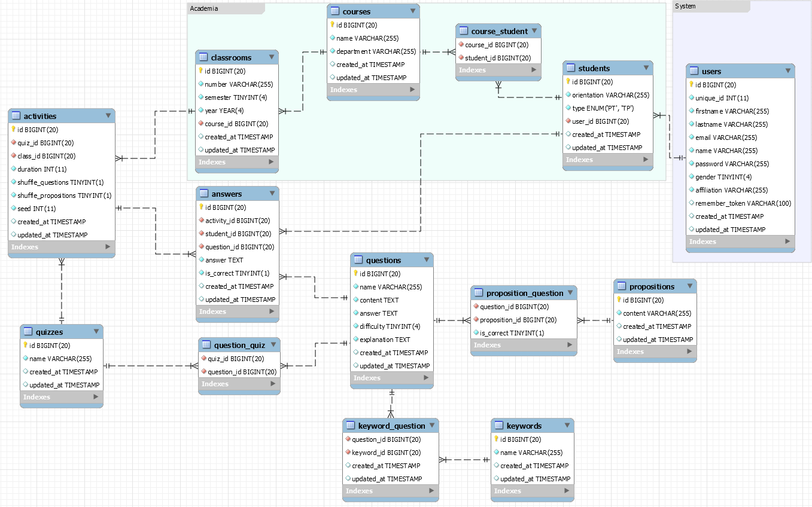Viewport: 812px width, 507px height.
Task: Expand Indexes section of question_quiz table
Action: tap(273, 384)
